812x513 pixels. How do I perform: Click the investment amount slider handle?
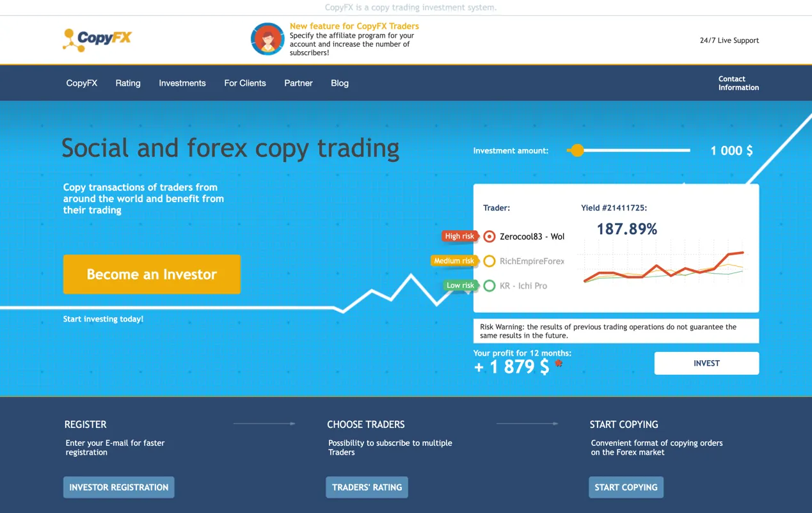pos(577,150)
